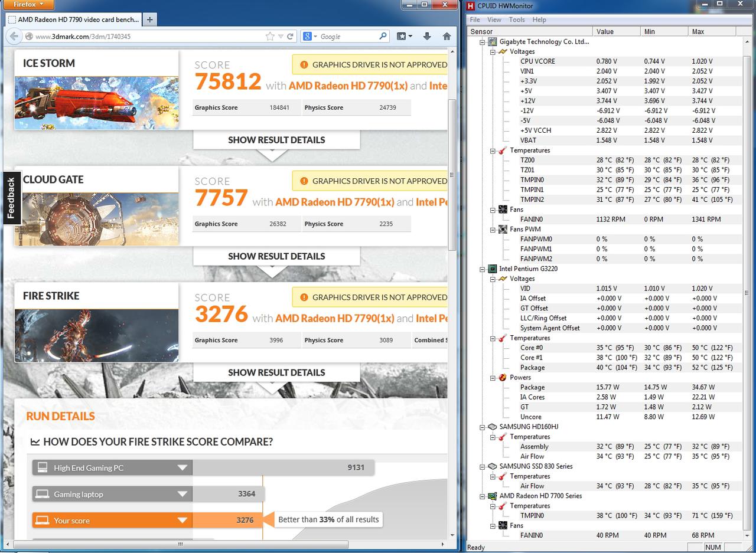Show Cloud Gate result details
Image resolution: width=756 pixels, height=553 pixels.
point(276,256)
